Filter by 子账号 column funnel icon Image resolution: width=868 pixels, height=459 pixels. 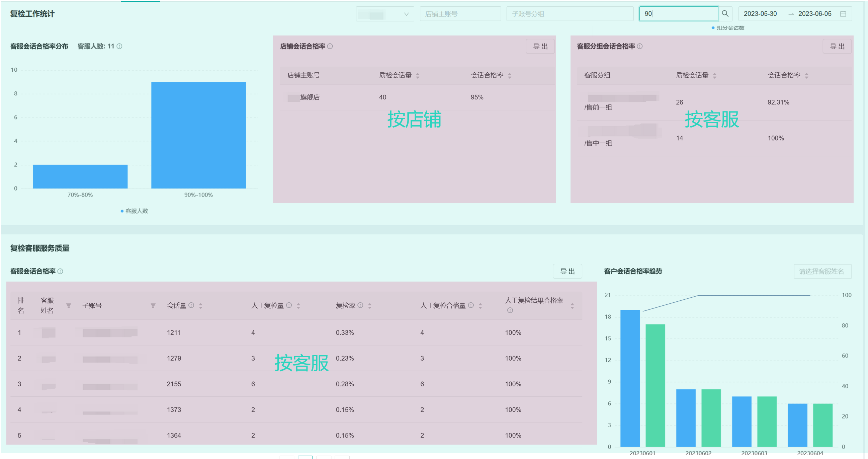point(153,306)
